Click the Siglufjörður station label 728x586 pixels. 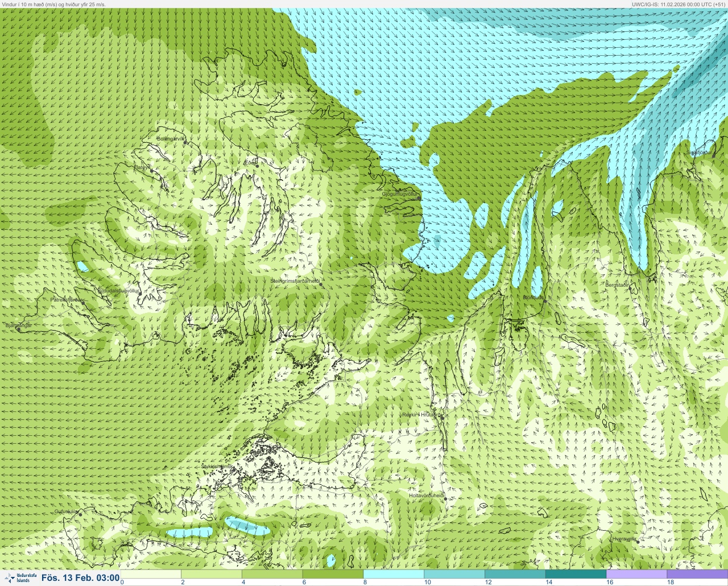(701, 152)
